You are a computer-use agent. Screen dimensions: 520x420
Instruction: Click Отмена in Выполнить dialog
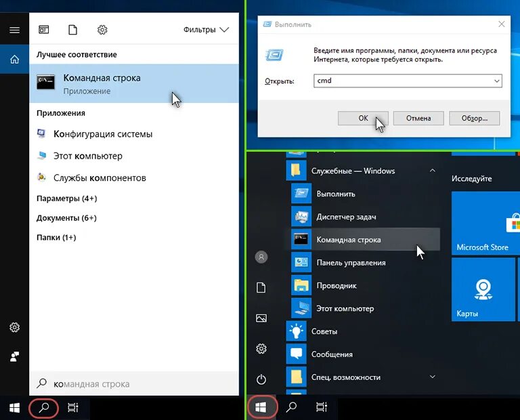418,118
